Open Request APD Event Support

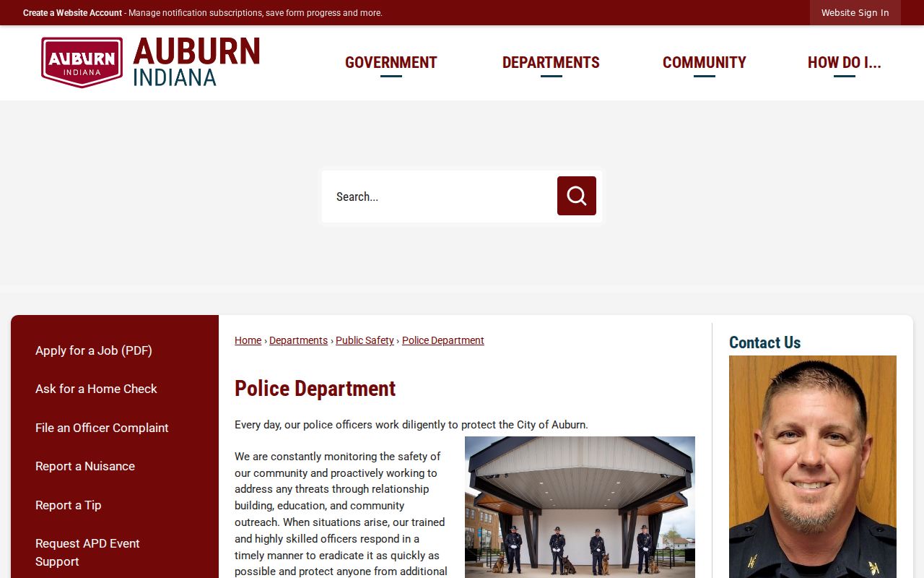(87, 552)
